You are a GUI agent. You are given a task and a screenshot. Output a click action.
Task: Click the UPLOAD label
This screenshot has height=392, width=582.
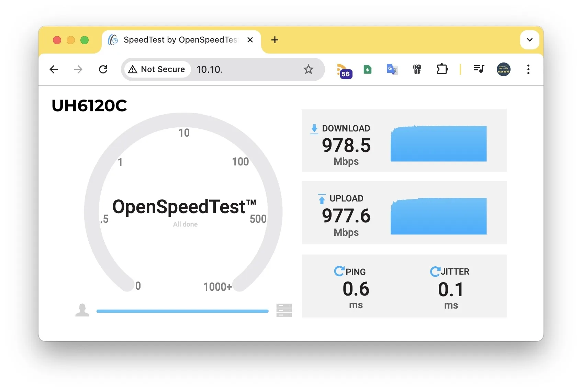tap(346, 198)
